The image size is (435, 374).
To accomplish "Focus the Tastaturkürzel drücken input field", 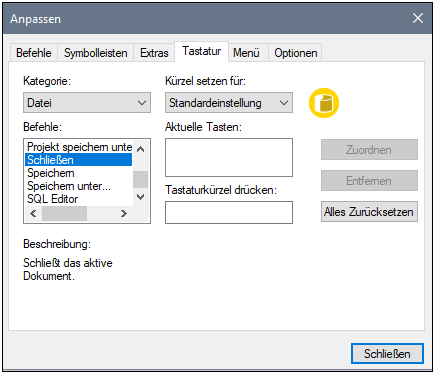I will click(229, 212).
